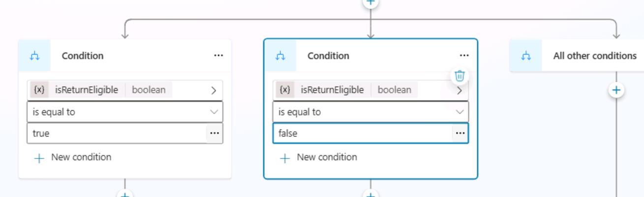Add node under the first Condition card
The width and height of the screenshot is (644, 197).
[125, 195]
